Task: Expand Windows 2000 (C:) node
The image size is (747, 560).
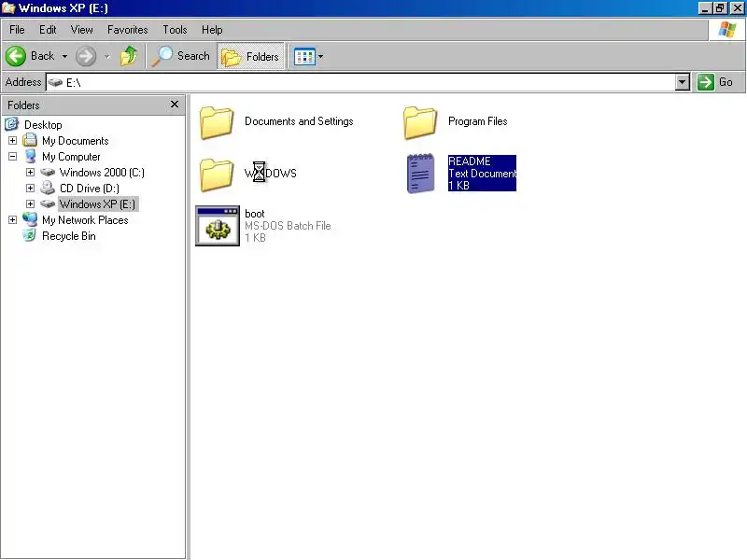Action: (x=30, y=172)
